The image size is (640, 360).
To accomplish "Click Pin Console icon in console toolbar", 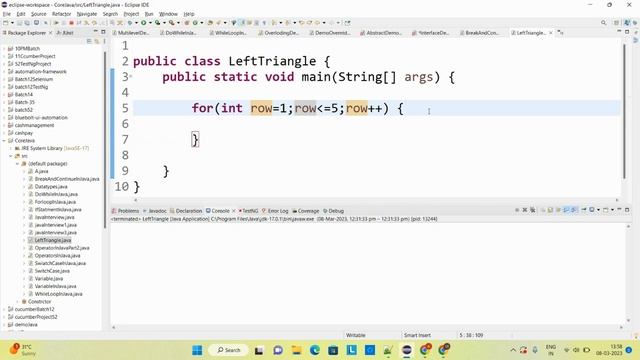I will click(x=584, y=210).
